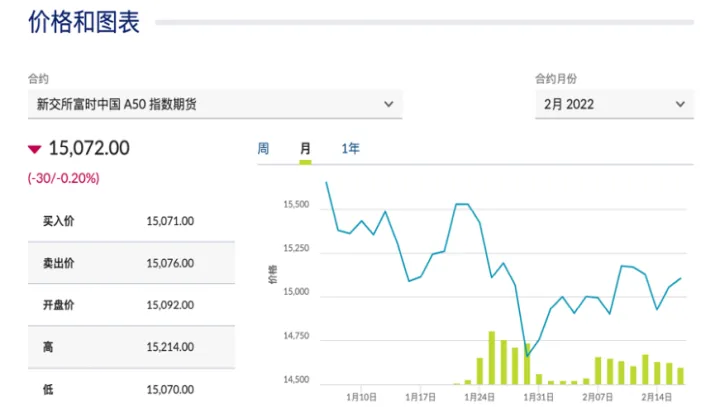Switch chart to 1年 tab
Image resolution: width=720 pixels, height=407 pixels.
350,148
